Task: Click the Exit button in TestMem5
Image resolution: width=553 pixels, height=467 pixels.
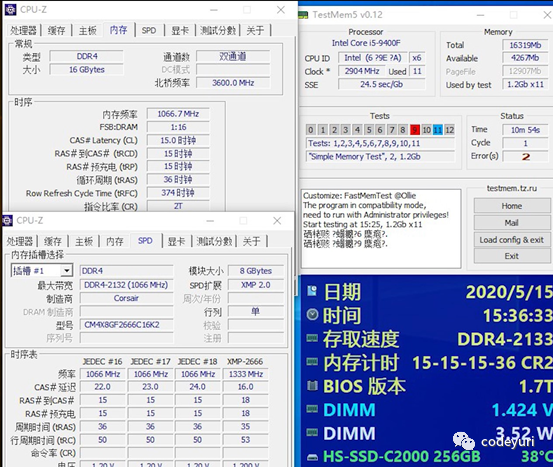Action: (511, 256)
